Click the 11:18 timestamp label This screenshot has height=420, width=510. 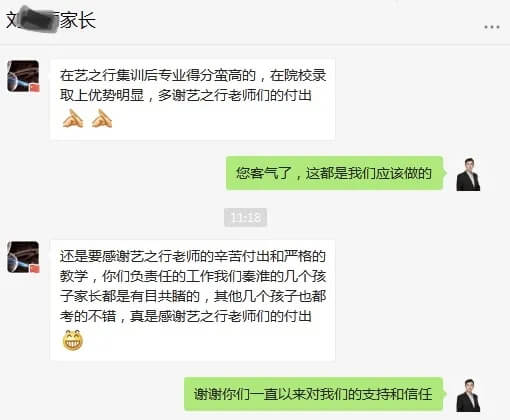point(245,218)
